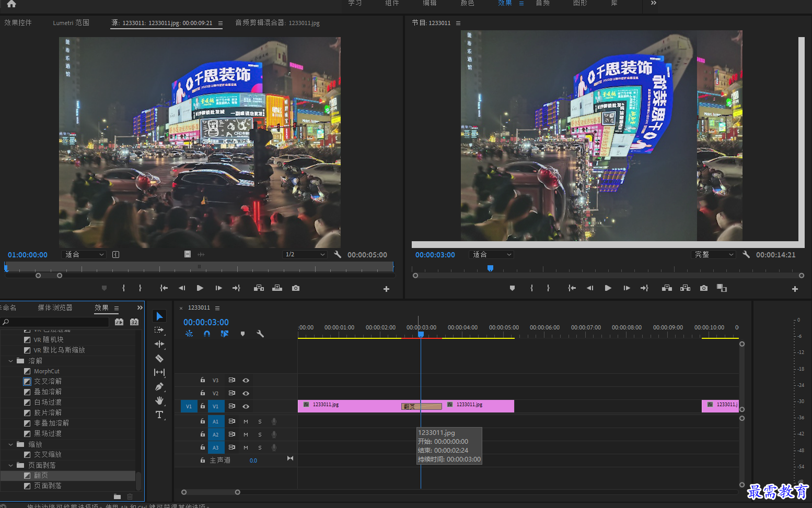Step forward one frame in Program monitor
Viewport: 812px width, 508px height.
tap(627, 288)
